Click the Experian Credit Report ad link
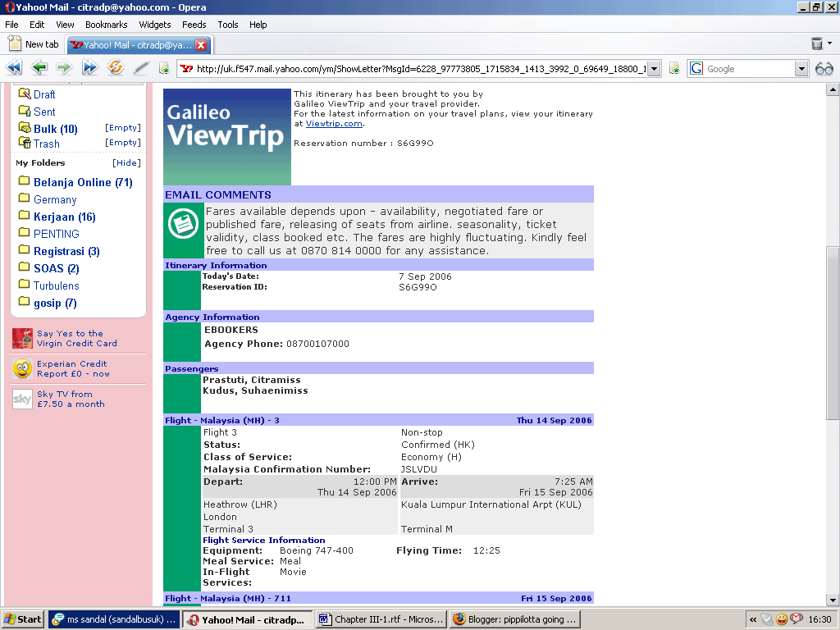Image resolution: width=840 pixels, height=630 pixels. tap(73, 368)
